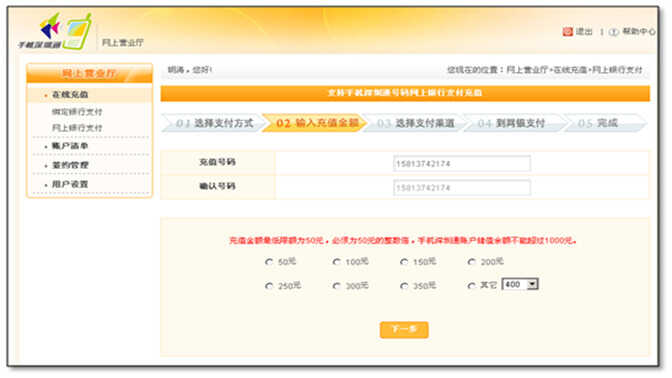Image resolution: width=672 pixels, height=378 pixels.
Task: Open 用户设置 in the sidebar
Action: click(70, 184)
